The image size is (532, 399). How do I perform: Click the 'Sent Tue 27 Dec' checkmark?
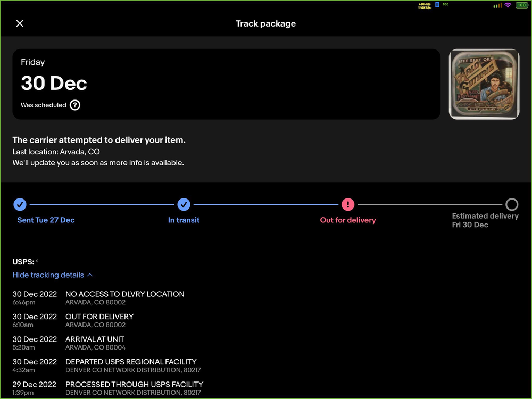[x=20, y=204]
